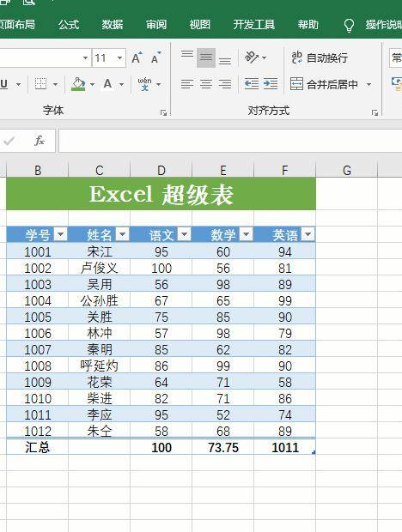
Task: Expand the font size 11 dropdown
Action: click(120, 58)
